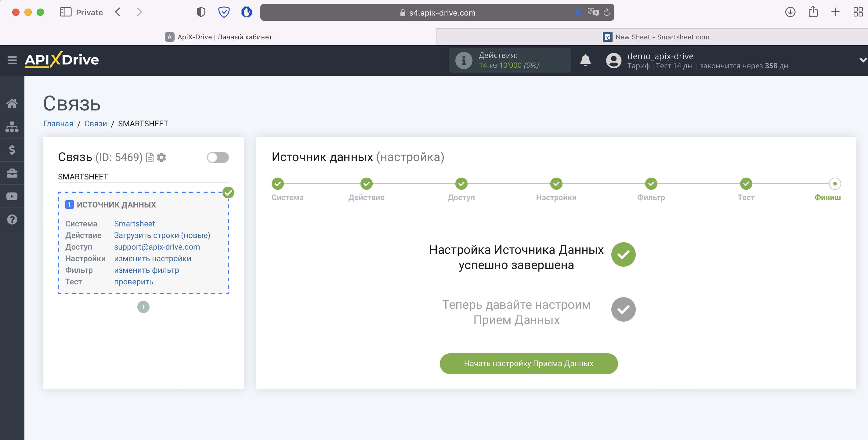
Task: Click the copy connection ID icon
Action: point(150,158)
